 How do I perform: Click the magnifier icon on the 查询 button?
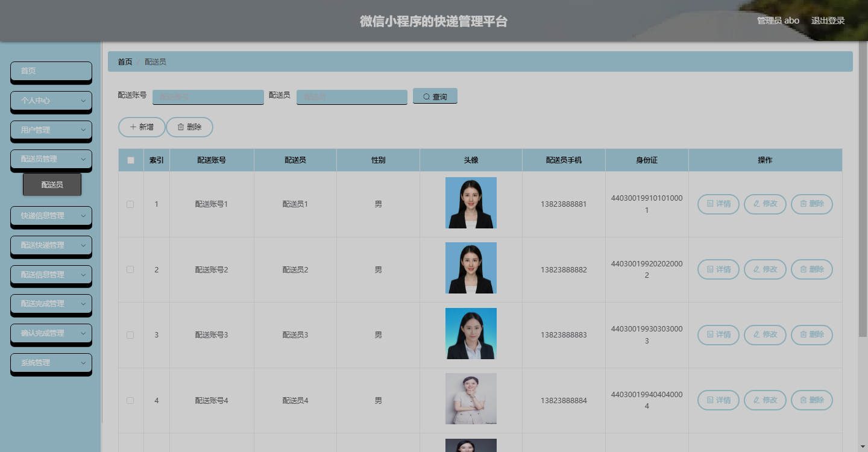click(427, 96)
